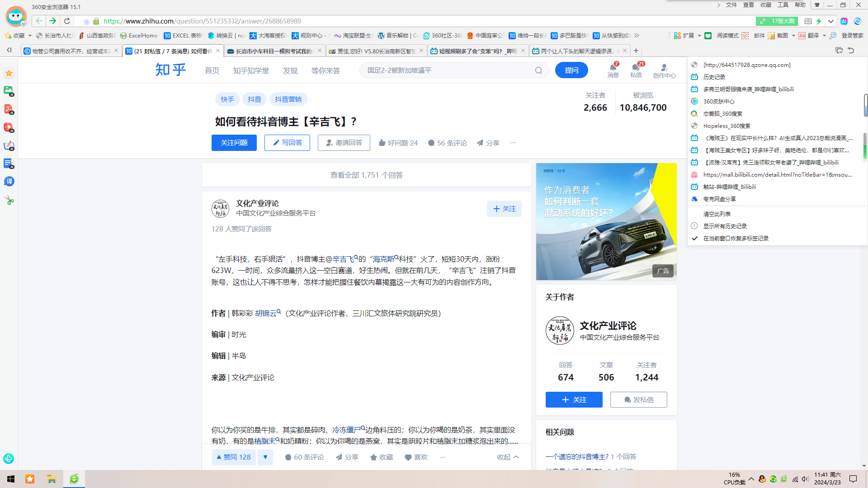
Task: Open 创作中心 icon
Action: tap(664, 70)
